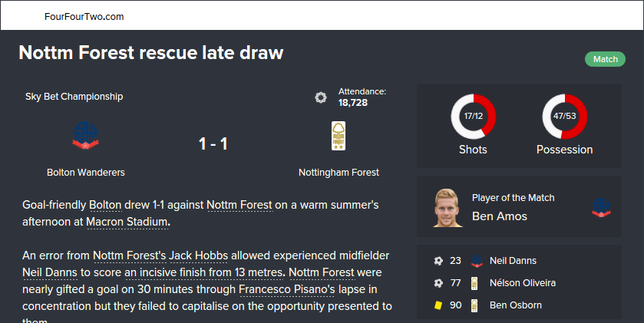Image resolution: width=644 pixels, height=323 pixels.
Task: Click the goal icon at minute 77
Action: 438,283
